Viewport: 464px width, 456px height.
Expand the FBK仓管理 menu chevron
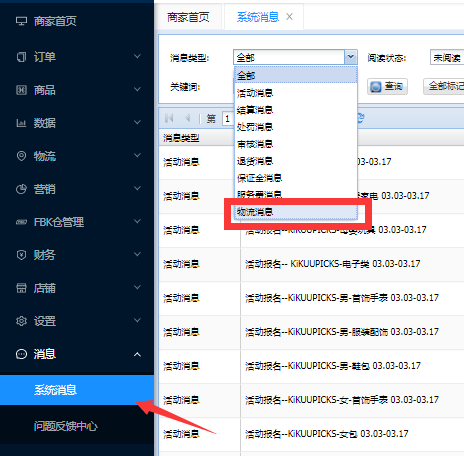coord(137,221)
